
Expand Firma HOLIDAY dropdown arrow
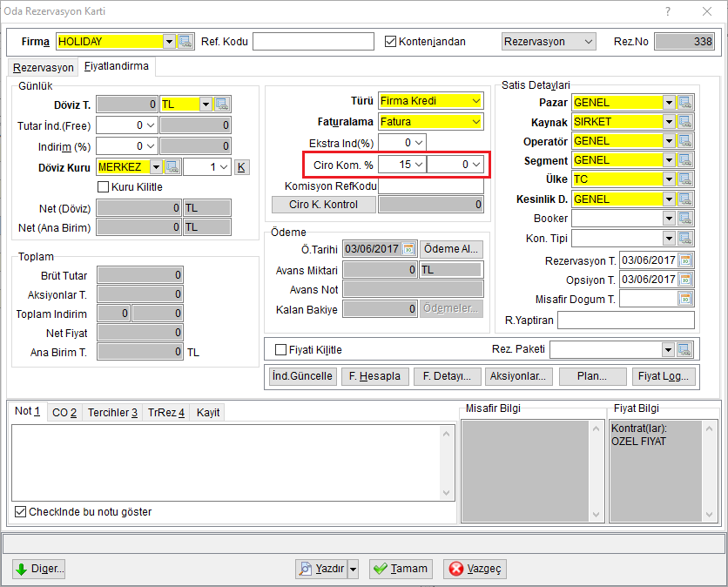169,41
